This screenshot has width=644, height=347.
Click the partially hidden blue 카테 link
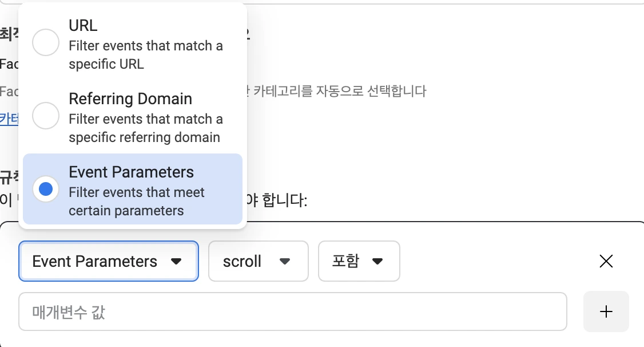pyautogui.click(x=9, y=119)
